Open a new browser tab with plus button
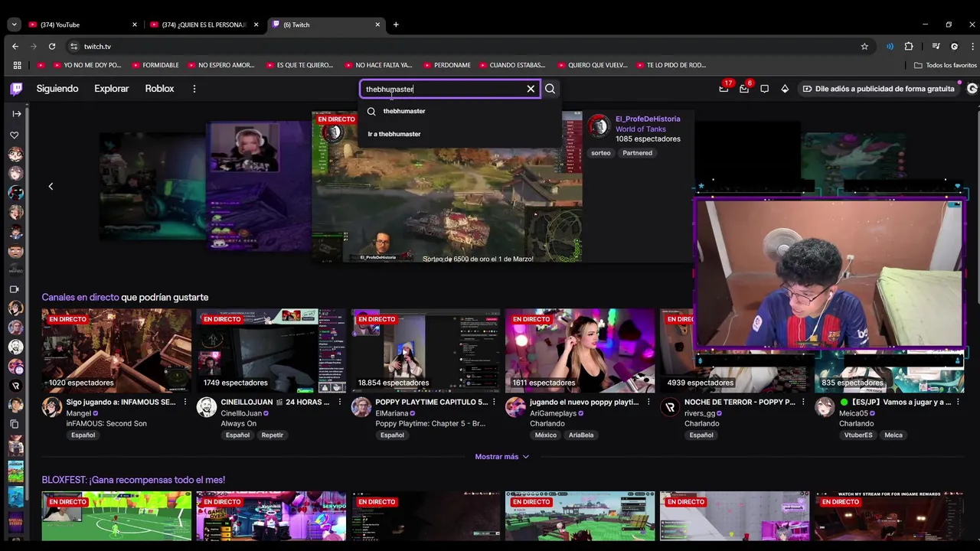The image size is (980, 551). pos(396,24)
